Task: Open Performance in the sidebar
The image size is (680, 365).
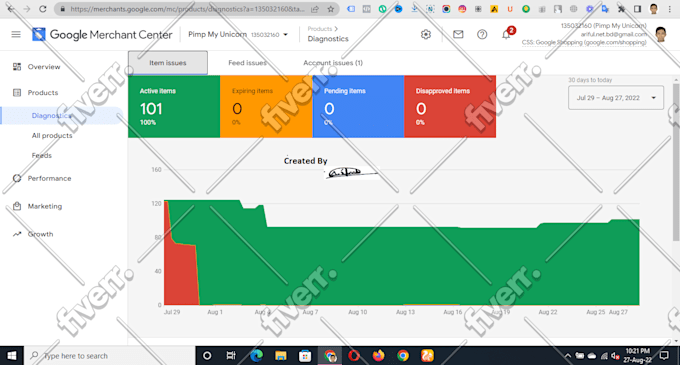Action: point(49,179)
